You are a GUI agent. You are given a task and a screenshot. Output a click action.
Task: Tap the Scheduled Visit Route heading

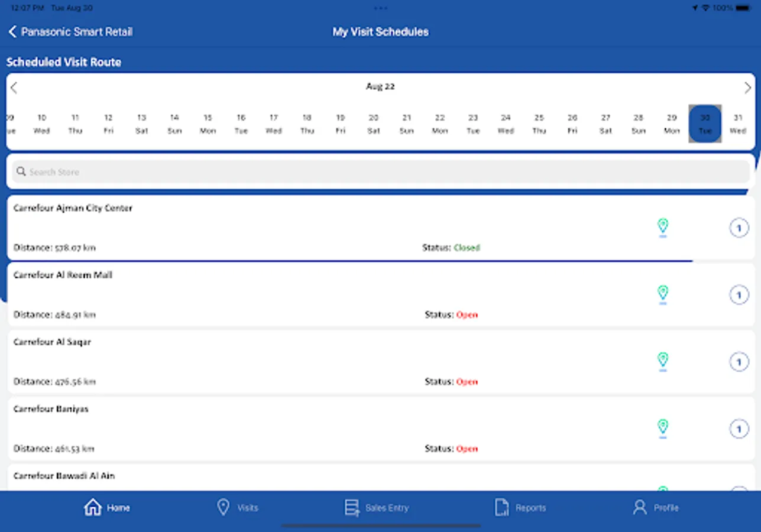click(x=64, y=62)
